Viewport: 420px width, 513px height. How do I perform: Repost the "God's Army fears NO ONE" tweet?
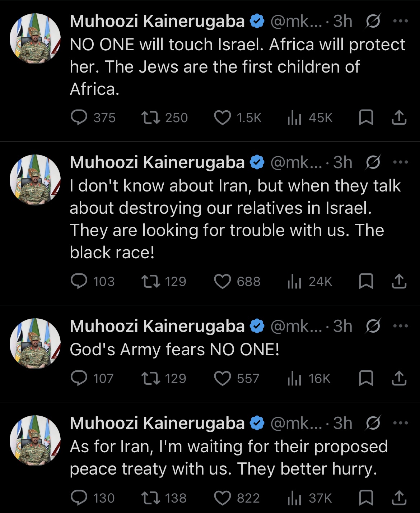click(x=151, y=378)
